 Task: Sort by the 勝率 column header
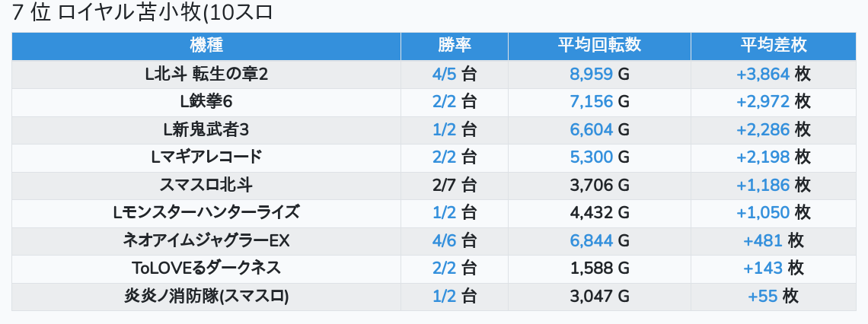click(x=455, y=46)
